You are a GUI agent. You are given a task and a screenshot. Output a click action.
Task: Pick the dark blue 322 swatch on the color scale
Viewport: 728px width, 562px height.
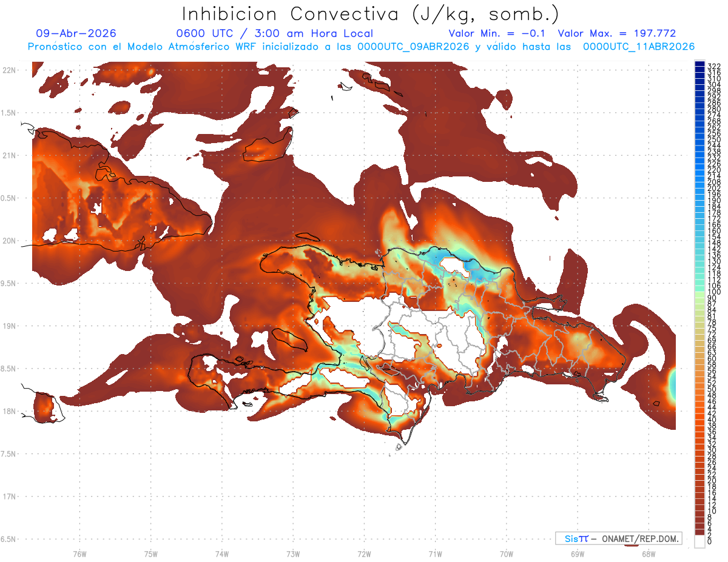point(699,64)
